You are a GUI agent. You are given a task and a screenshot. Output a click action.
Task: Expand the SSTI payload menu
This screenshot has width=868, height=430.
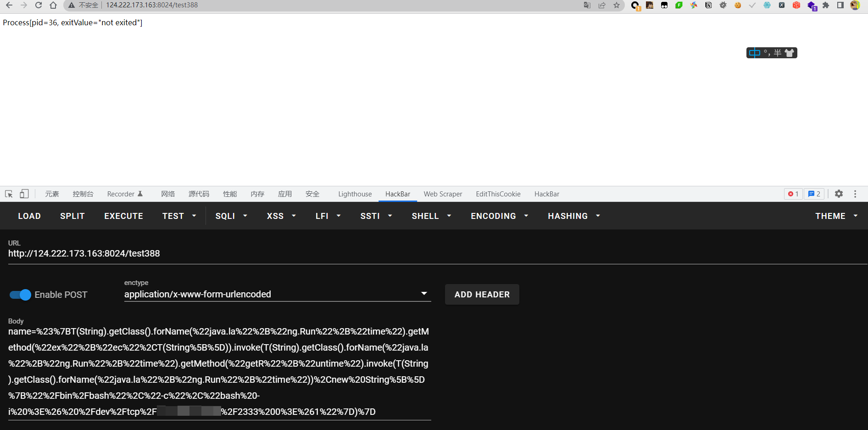coord(376,216)
